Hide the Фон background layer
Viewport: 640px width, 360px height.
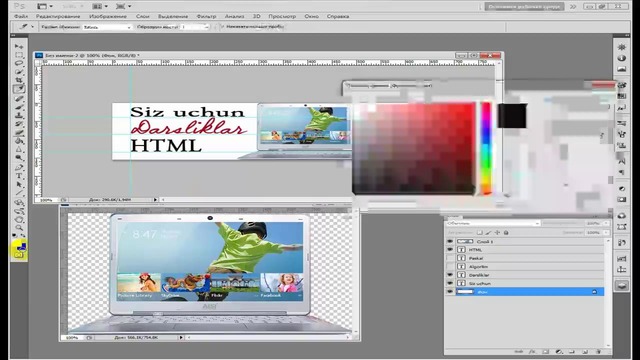coord(450,291)
